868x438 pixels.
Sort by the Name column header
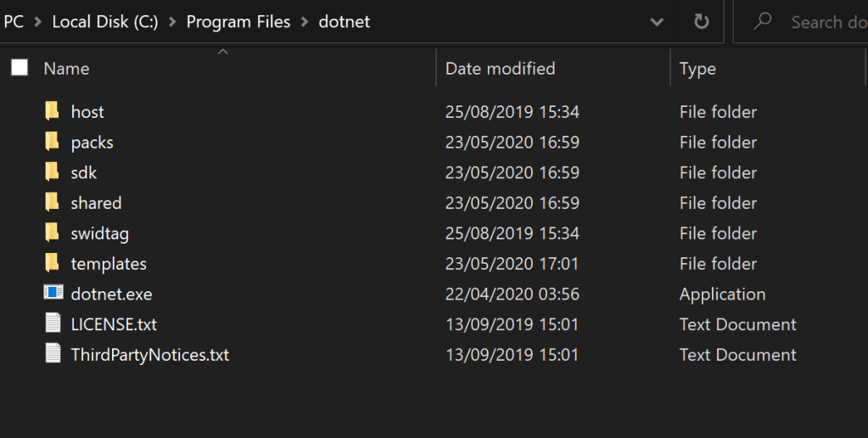point(66,69)
